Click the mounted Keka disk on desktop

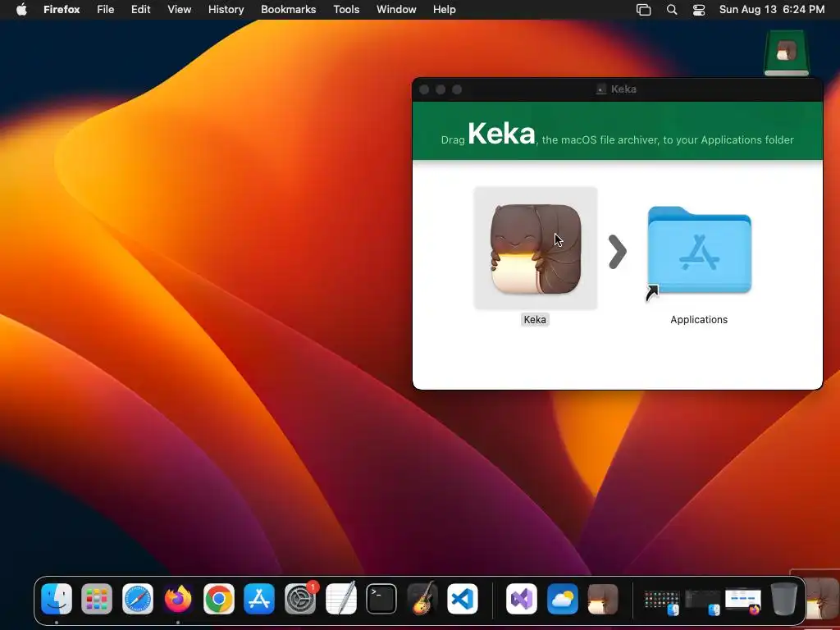pyautogui.click(x=786, y=52)
